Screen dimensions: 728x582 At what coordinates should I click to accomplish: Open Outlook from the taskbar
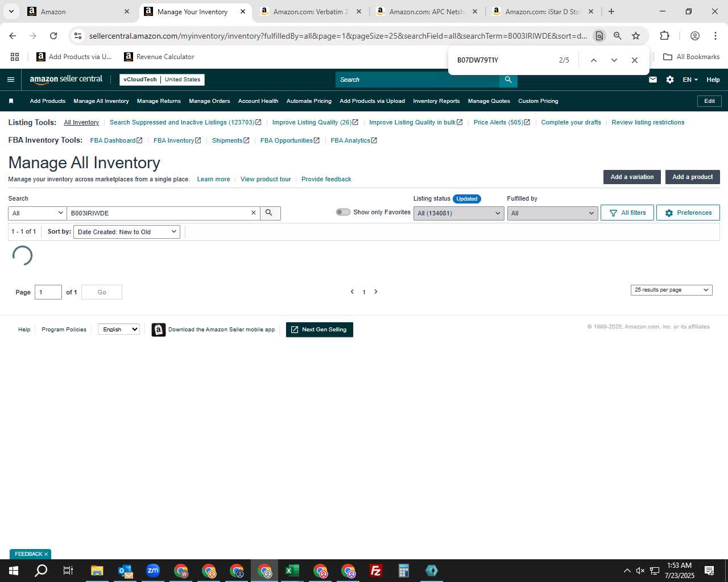click(x=125, y=571)
